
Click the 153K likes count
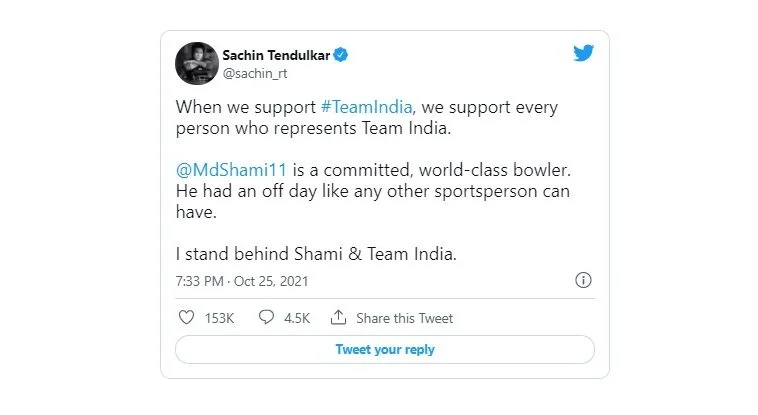(219, 318)
